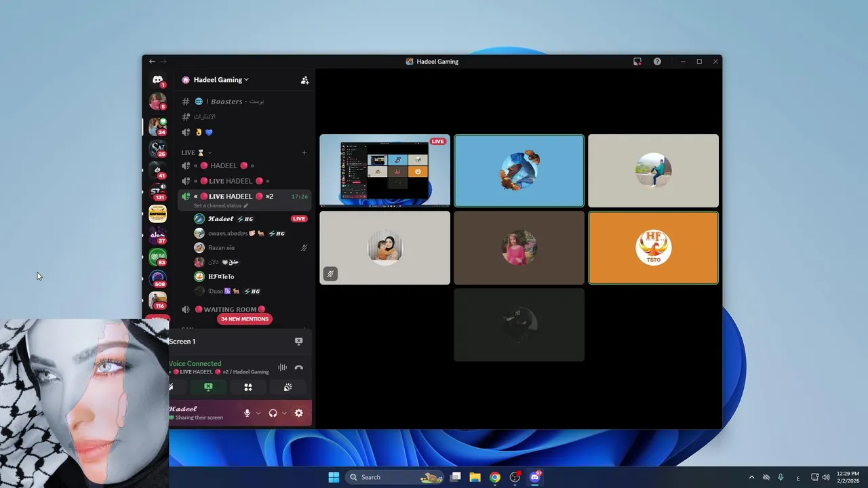Click the taskbar Search box
This screenshot has height=488, width=868.
[395, 477]
